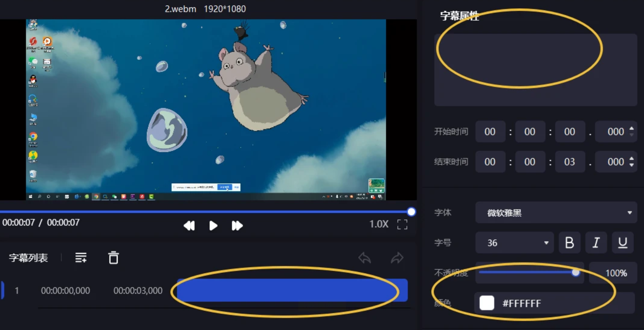Click the subtitle text editing box

click(x=536, y=70)
